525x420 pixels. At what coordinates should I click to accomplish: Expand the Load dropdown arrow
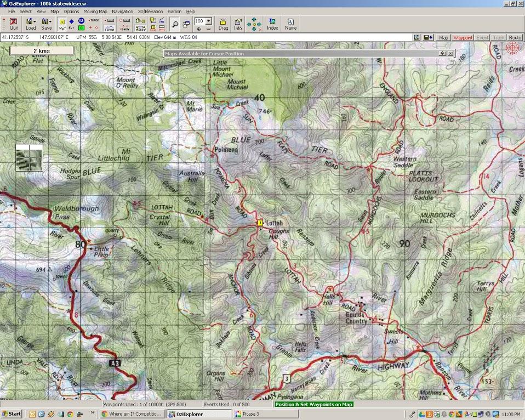tap(36, 21)
